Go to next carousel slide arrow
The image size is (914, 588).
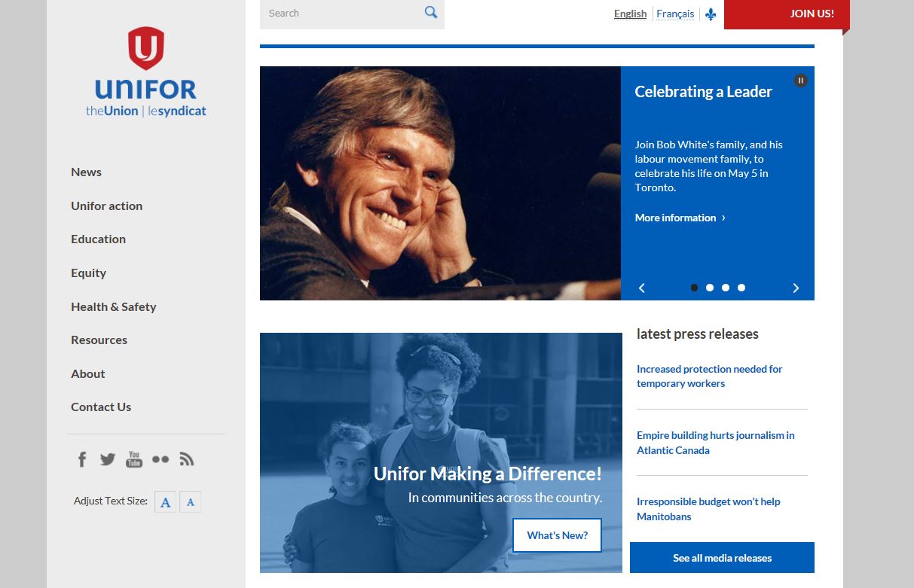(796, 288)
